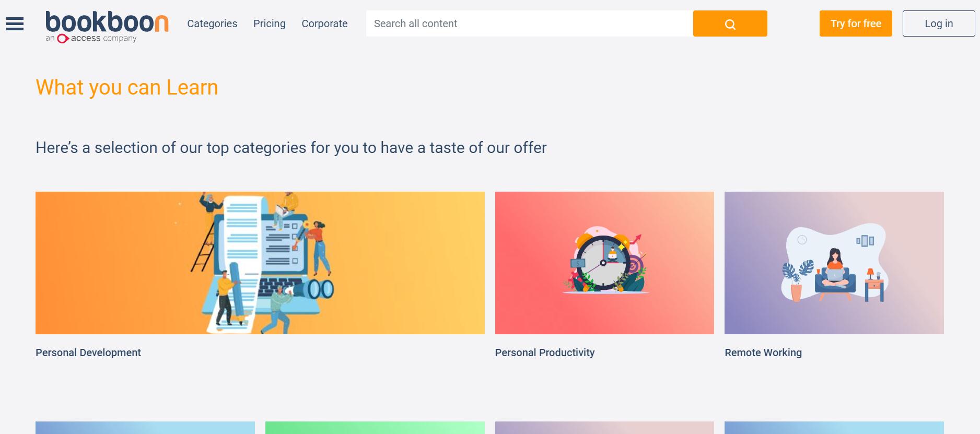
Task: Open the Personal Development link
Action: [88, 353]
